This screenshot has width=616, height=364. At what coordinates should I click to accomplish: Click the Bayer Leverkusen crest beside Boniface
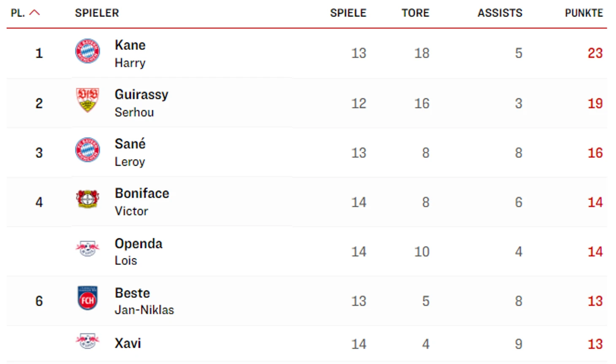coord(87,199)
